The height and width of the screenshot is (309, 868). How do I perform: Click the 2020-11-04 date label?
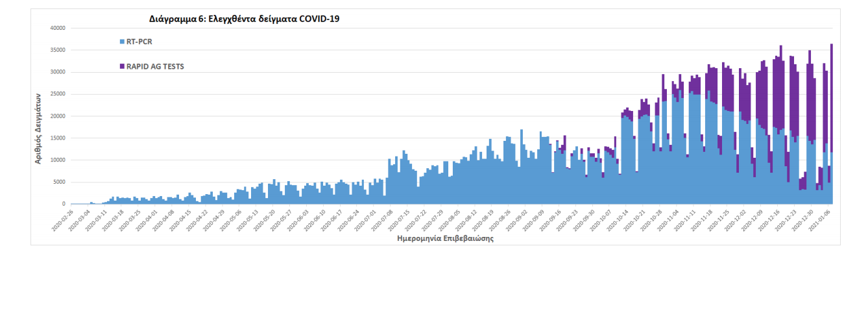point(671,219)
